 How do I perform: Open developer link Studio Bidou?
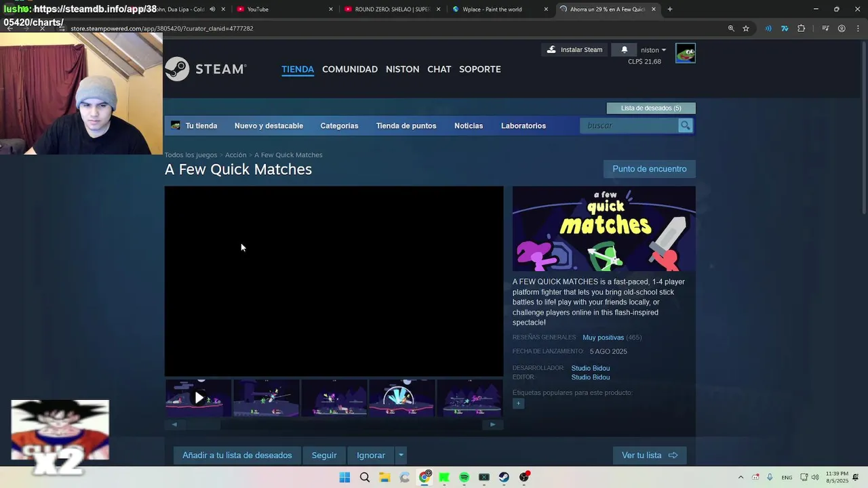590,368
